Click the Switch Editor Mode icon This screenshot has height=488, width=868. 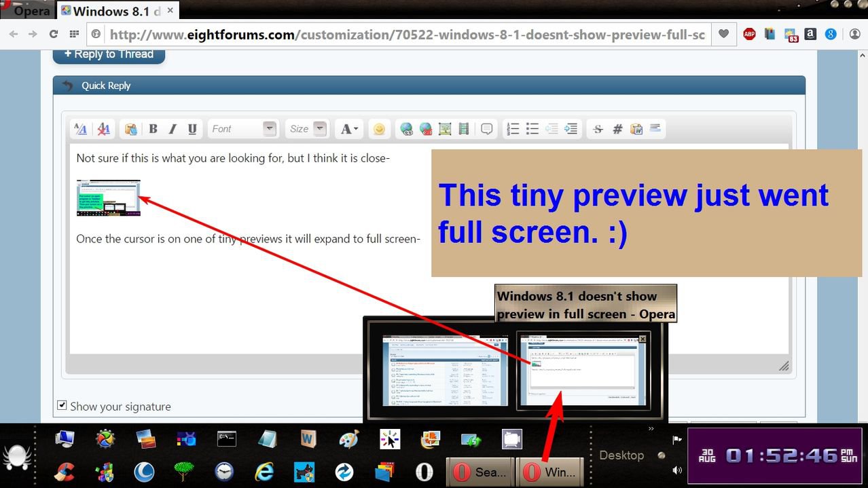pyautogui.click(x=81, y=129)
